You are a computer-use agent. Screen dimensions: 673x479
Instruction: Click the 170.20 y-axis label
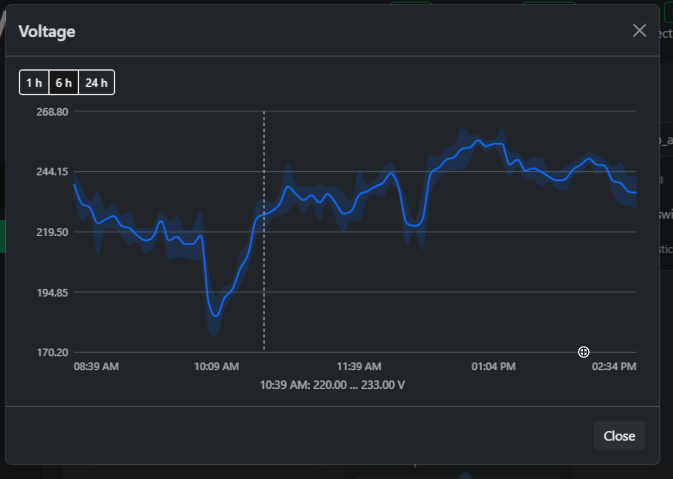[52, 352]
